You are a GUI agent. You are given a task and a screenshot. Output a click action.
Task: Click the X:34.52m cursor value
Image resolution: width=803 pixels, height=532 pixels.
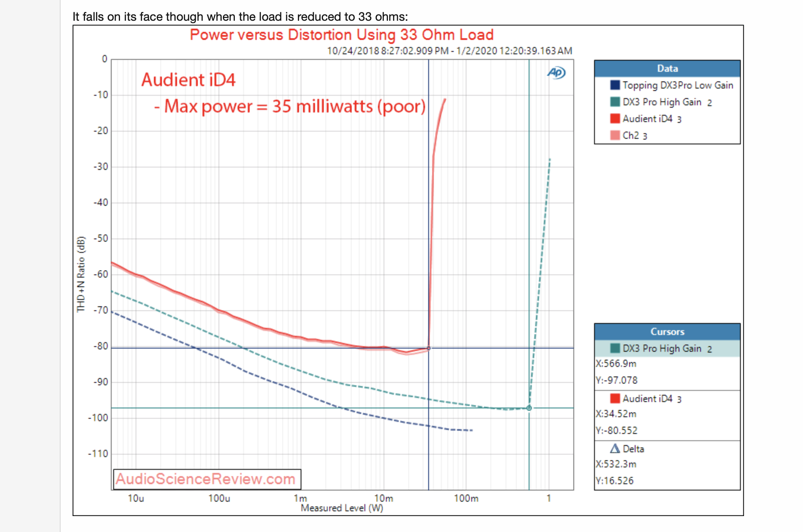(x=616, y=414)
